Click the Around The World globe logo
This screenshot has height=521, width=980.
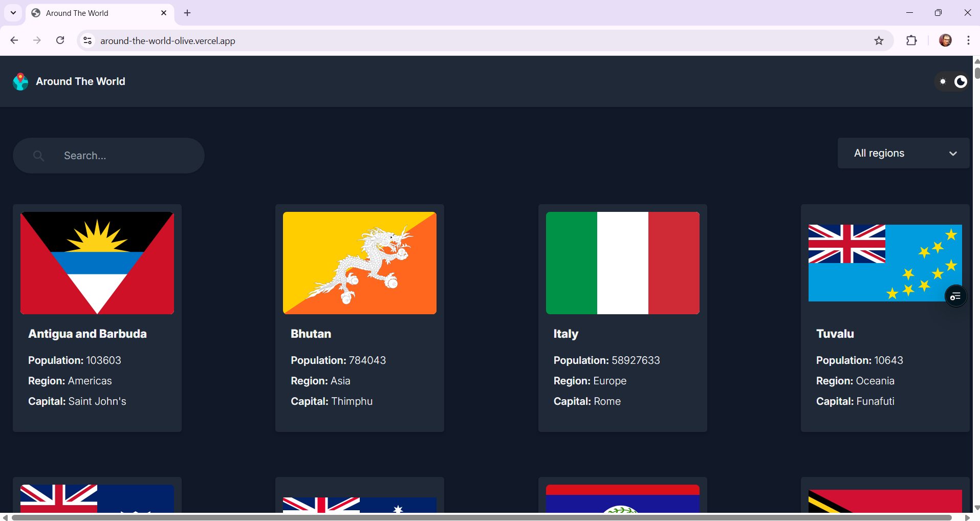click(20, 81)
